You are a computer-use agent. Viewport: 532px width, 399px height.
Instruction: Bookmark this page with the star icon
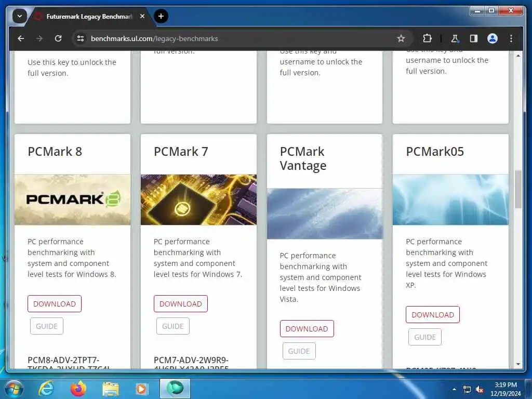coord(401,38)
